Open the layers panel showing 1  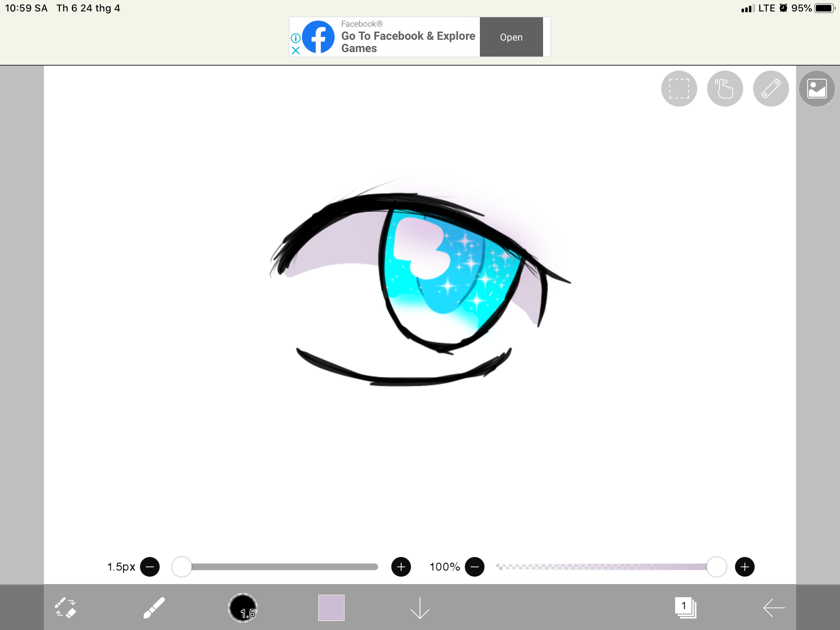(x=685, y=608)
